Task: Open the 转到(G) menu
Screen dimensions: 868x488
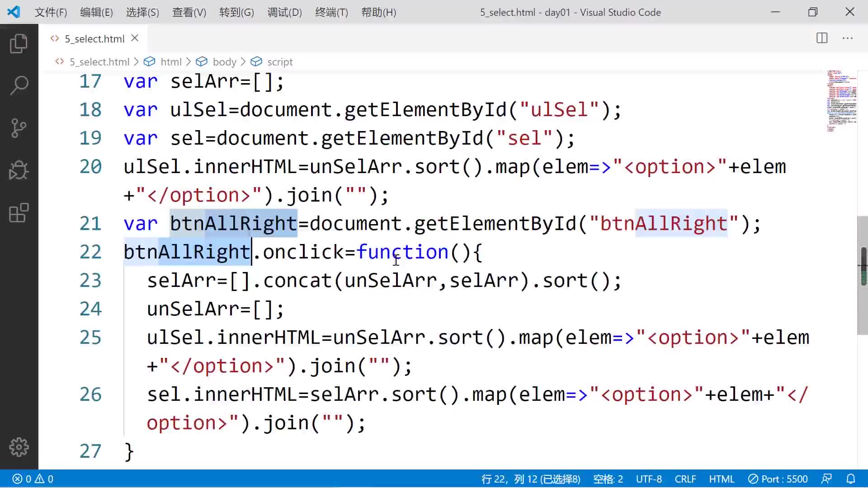Action: pyautogui.click(x=236, y=12)
